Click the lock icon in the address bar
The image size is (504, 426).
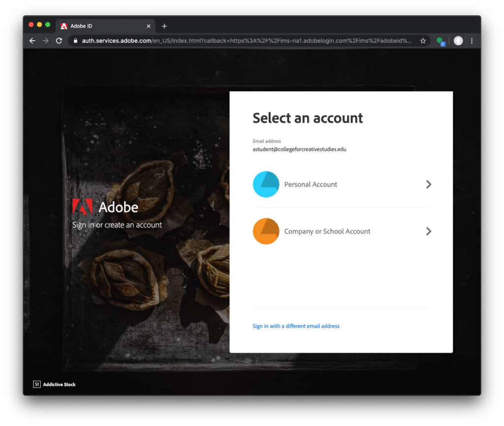click(x=75, y=41)
